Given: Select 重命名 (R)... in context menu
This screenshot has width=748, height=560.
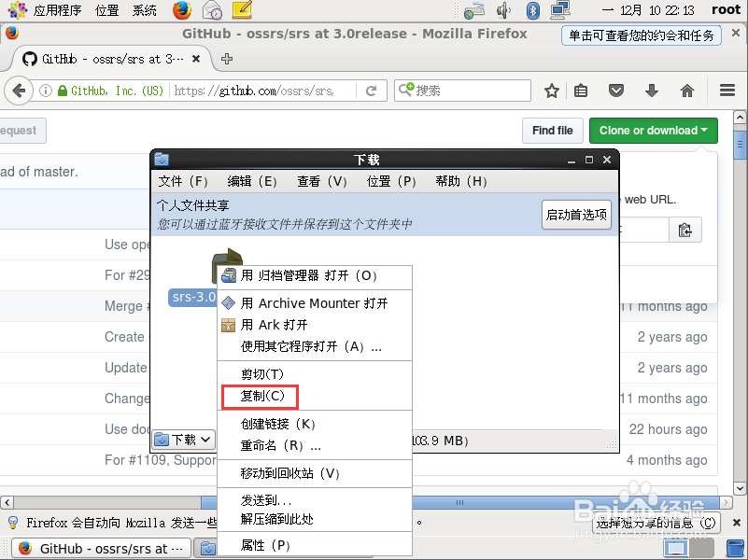Looking at the screenshot, I should coord(315,445).
